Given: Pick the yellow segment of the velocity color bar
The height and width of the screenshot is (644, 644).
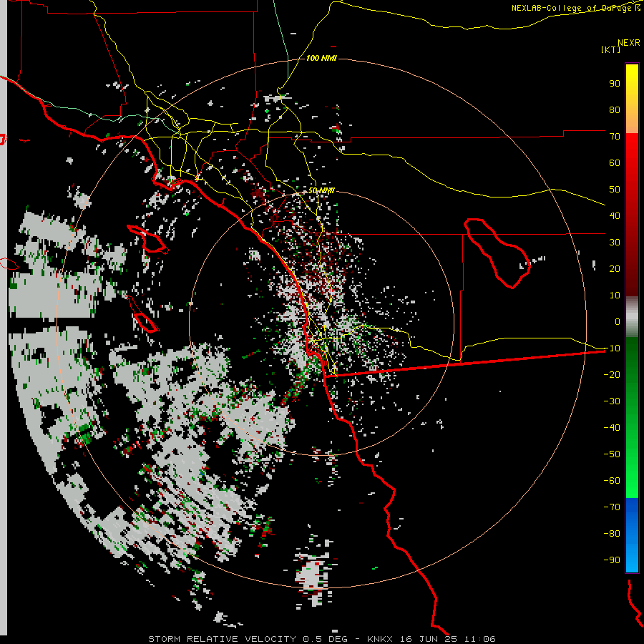Looking at the screenshot, I should click(632, 88).
